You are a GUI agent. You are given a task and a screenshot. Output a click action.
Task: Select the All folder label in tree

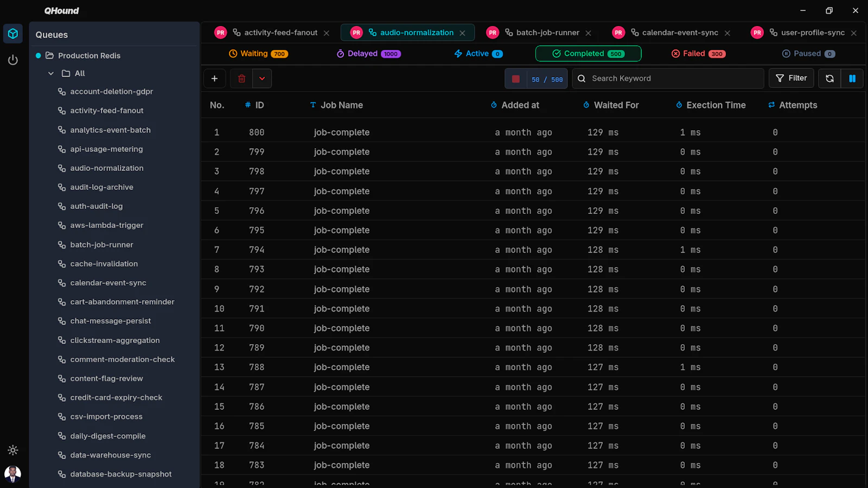(x=80, y=73)
